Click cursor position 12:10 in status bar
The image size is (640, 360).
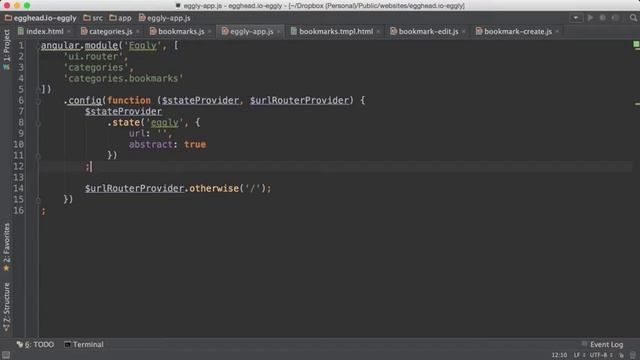(x=559, y=355)
